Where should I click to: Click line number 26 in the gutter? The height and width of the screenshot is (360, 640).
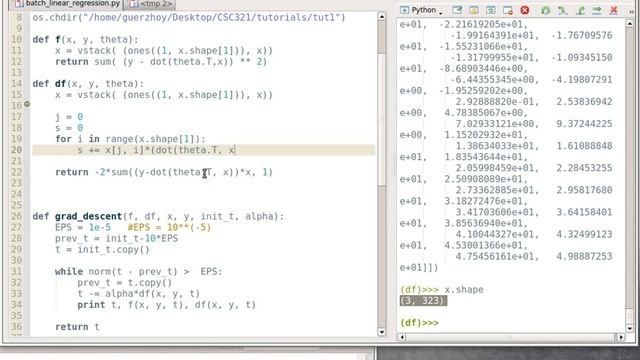(x=16, y=216)
